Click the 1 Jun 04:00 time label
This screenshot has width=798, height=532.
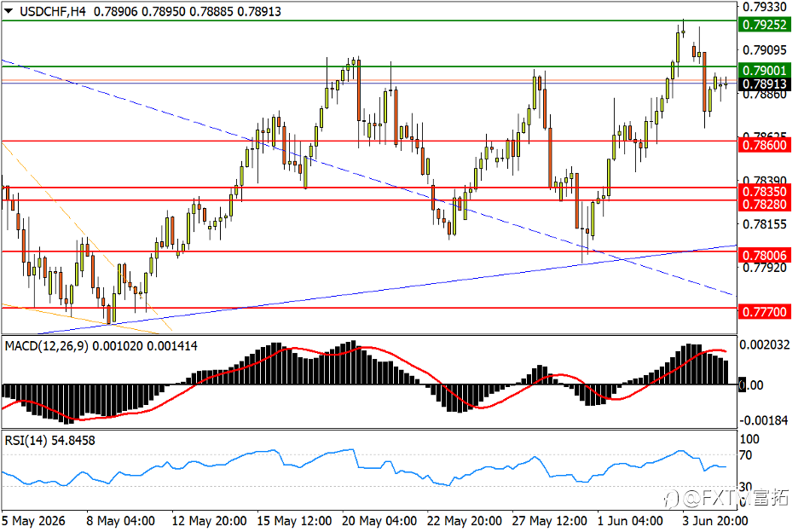click(x=630, y=521)
